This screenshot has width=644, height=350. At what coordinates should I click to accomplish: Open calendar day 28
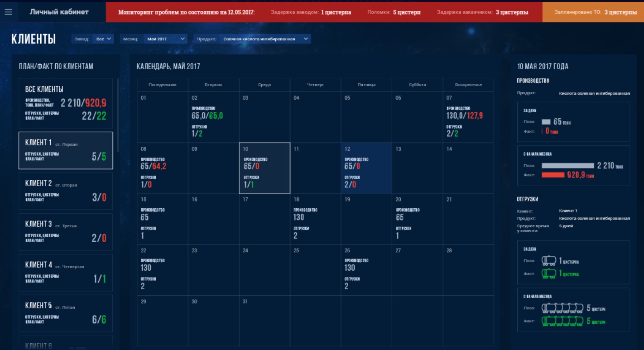coord(468,270)
